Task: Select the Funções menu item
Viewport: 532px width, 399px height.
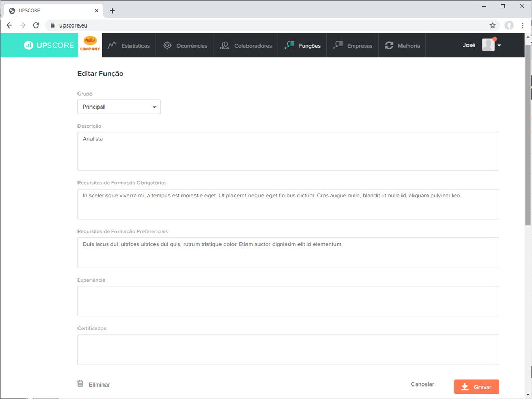Action: tap(303, 45)
